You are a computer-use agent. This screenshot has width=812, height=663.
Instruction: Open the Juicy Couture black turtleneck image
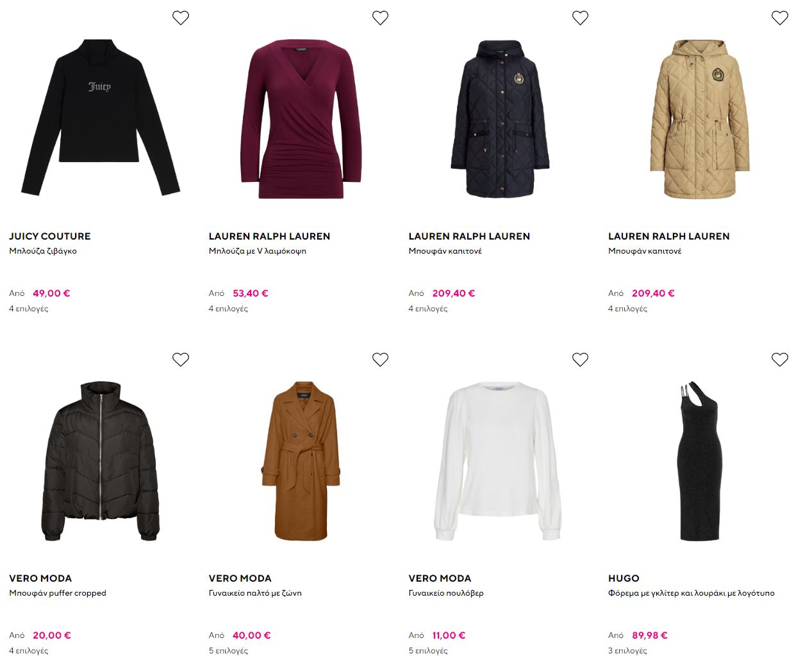click(x=101, y=119)
